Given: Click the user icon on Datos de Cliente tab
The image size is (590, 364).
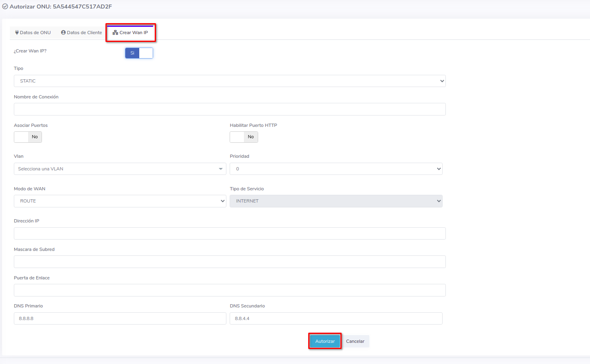Looking at the screenshot, I should (63, 33).
